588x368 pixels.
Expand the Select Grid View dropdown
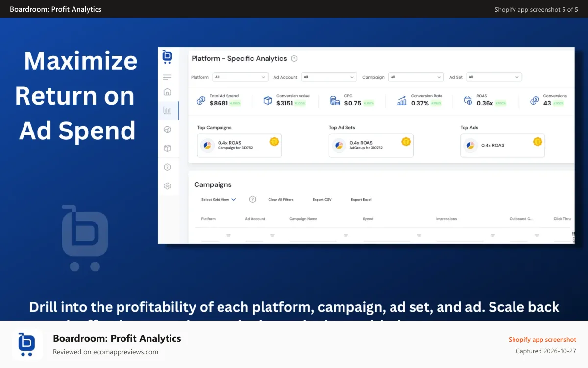pos(219,200)
